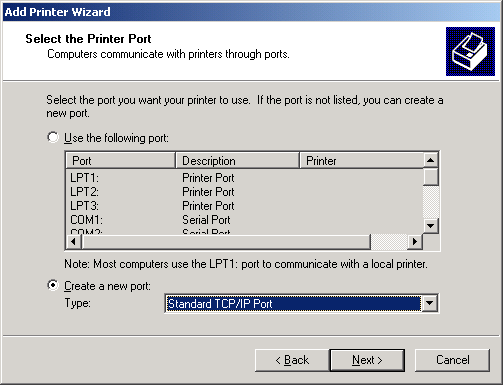This screenshot has height=385, width=503.
Task: Click the horizontal scroll left arrow
Action: (74, 241)
